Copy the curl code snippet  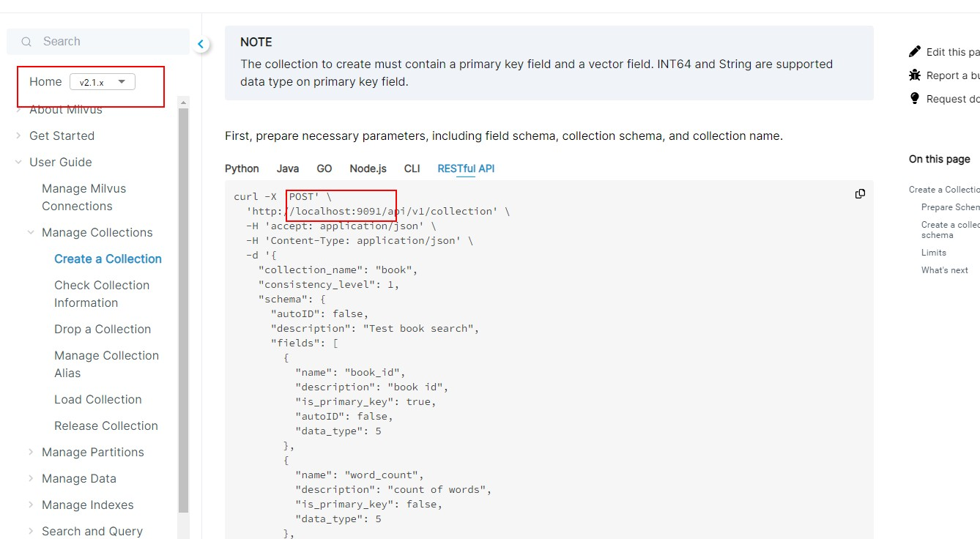[x=860, y=193]
